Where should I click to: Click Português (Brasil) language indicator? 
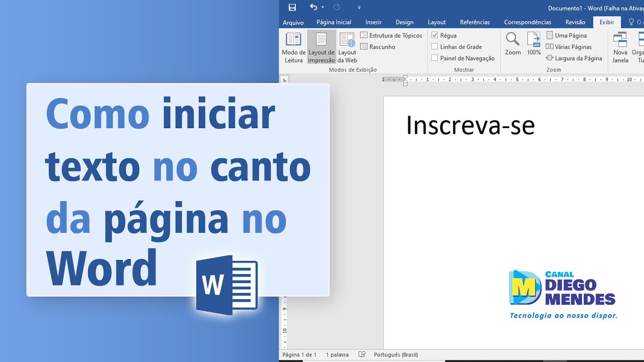[x=395, y=354]
